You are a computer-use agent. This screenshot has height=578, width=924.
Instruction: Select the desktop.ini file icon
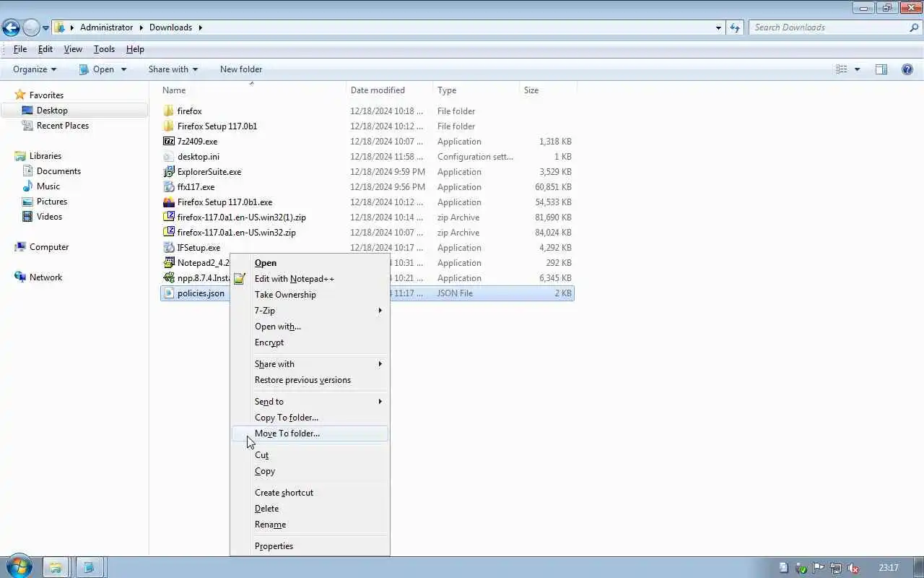[169, 157]
